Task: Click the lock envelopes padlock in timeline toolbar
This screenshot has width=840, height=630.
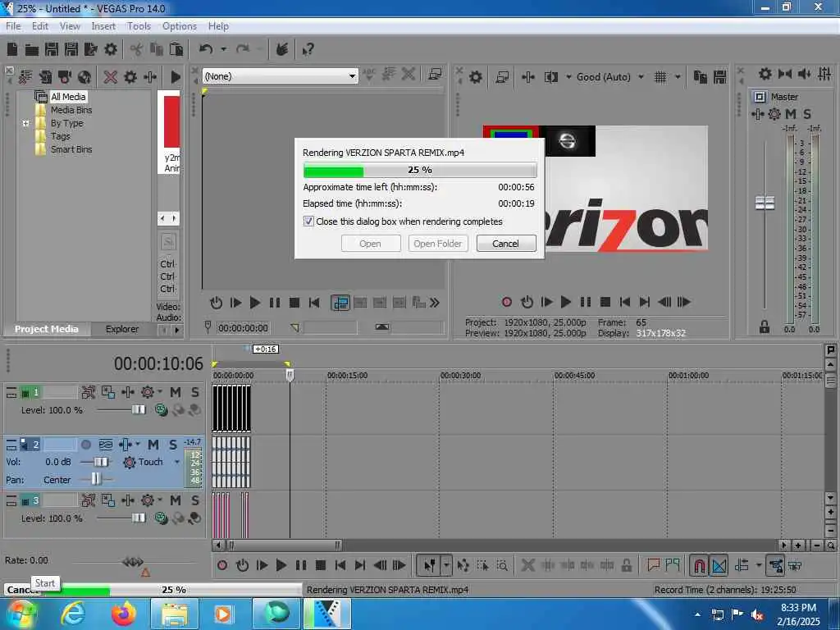Action: [626, 565]
